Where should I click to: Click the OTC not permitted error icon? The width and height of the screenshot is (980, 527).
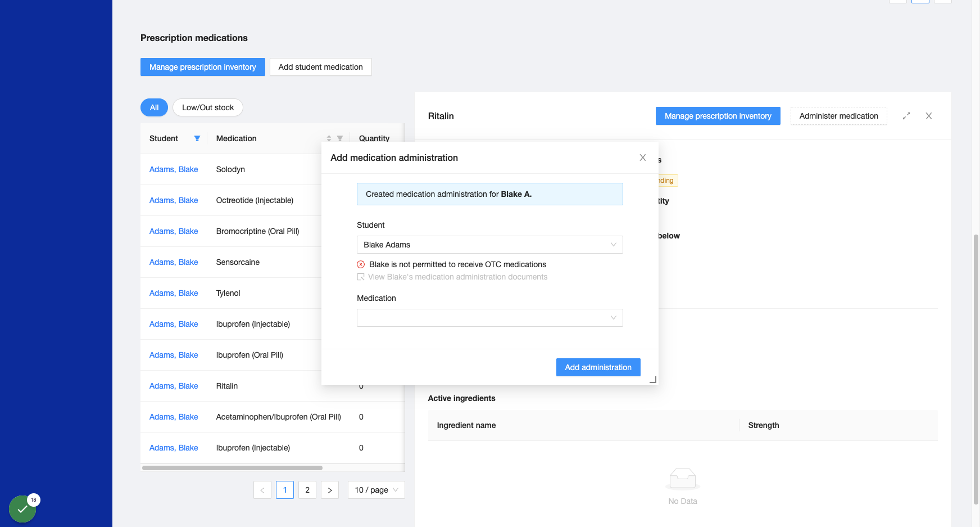click(x=361, y=264)
